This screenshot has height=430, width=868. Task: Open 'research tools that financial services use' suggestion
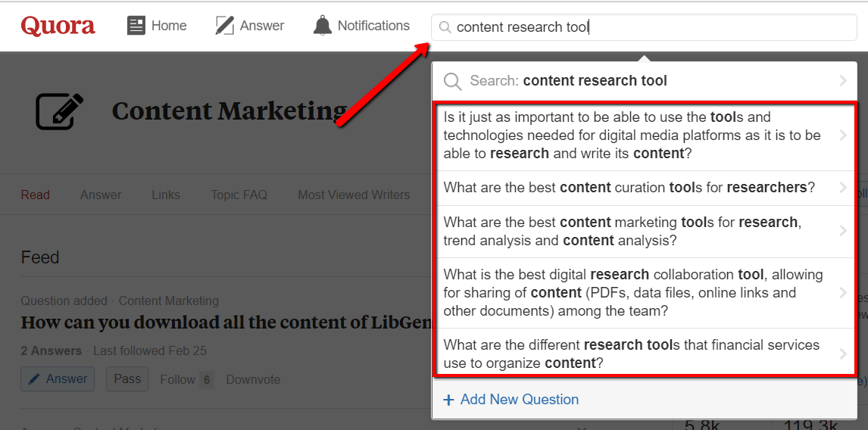coord(645,352)
